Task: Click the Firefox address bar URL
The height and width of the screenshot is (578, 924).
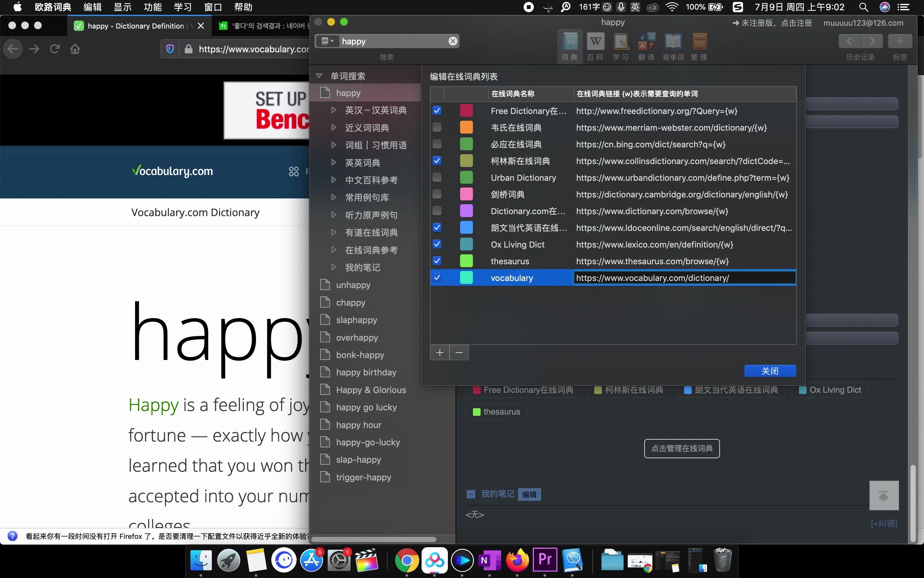Action: [253, 49]
